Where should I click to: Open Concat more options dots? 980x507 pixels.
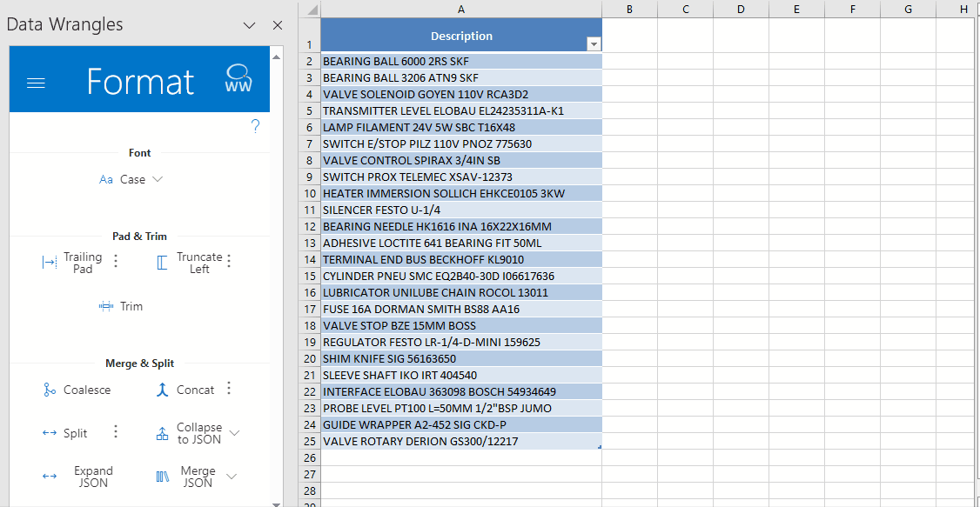tap(229, 389)
